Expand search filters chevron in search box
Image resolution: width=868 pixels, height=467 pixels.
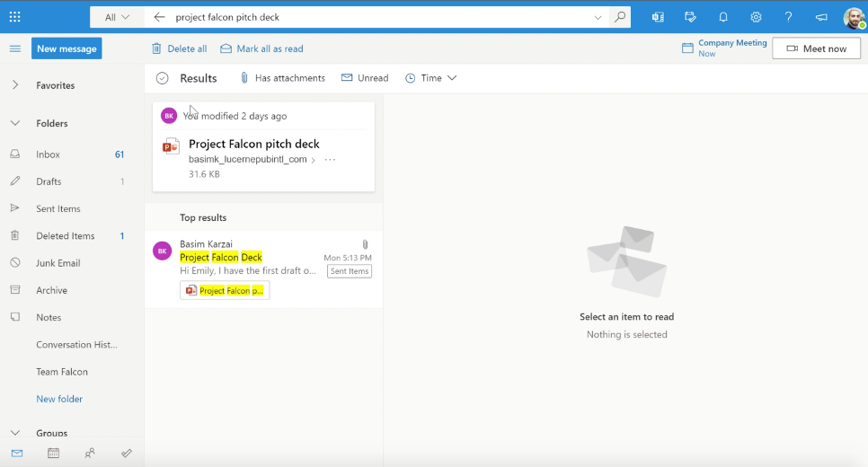[598, 17]
